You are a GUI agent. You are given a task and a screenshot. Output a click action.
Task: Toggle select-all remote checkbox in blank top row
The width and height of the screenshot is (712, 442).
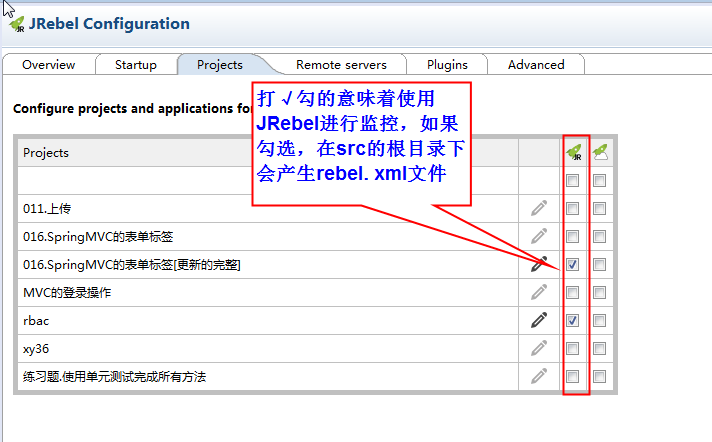click(x=599, y=180)
